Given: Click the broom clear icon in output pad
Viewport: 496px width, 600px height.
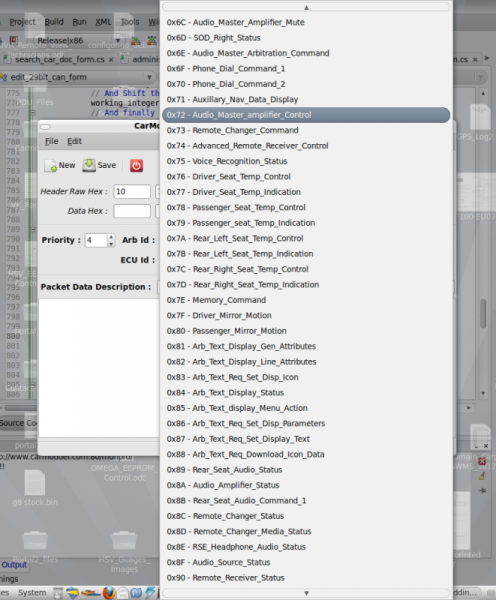Looking at the screenshot, I should click(x=482, y=476).
